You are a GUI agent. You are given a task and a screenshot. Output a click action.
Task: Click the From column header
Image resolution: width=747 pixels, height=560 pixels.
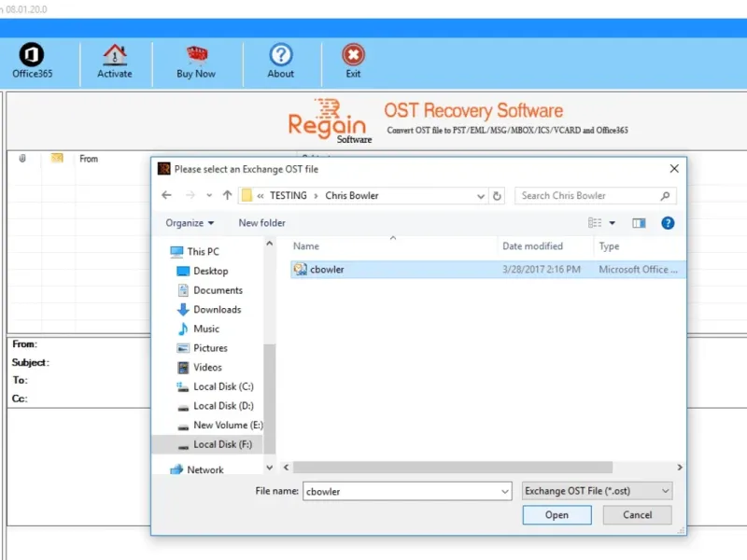coord(89,159)
